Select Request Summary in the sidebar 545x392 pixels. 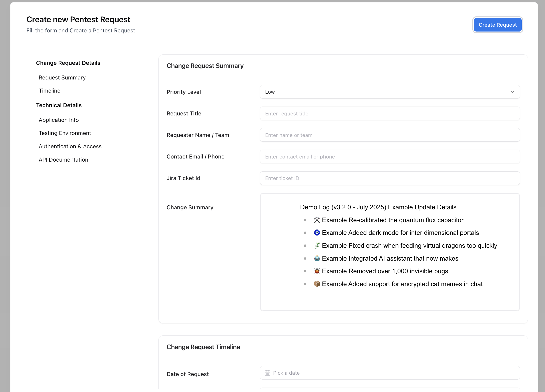[x=62, y=77]
